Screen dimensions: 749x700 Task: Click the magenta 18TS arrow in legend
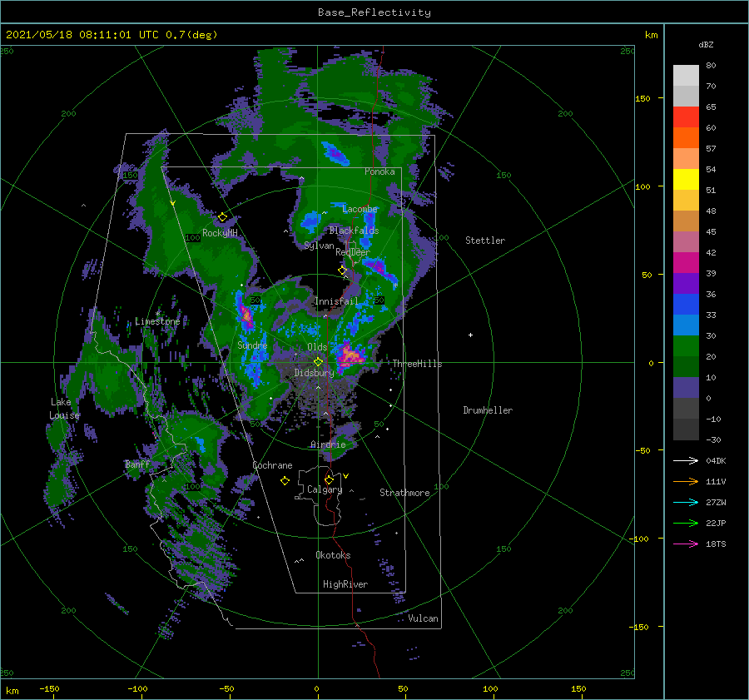pos(686,544)
